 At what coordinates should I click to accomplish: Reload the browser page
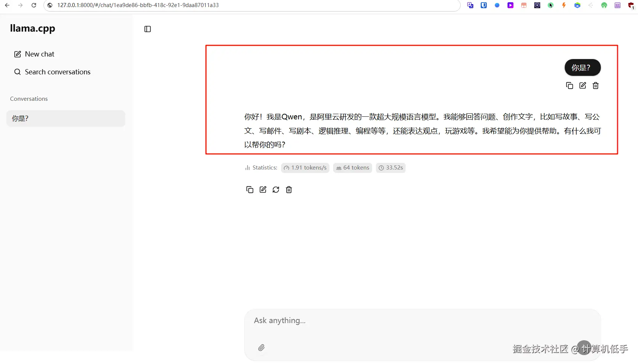[34, 5]
